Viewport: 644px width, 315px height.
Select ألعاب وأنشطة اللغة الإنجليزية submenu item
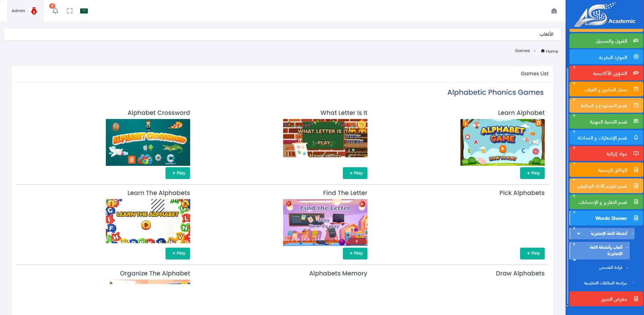(600, 250)
